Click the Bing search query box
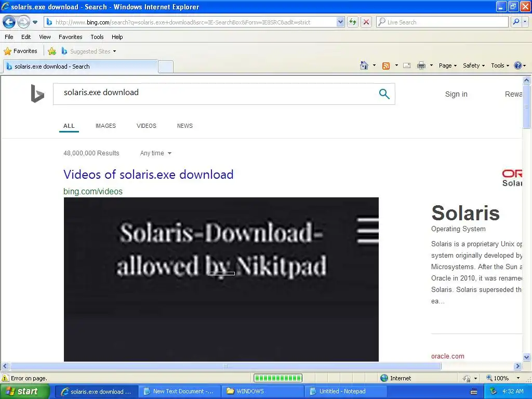This screenshot has height=399, width=532. pos(217,94)
